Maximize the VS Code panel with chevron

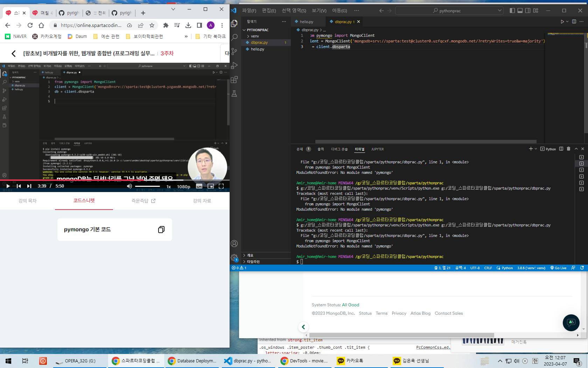pyautogui.click(x=576, y=149)
